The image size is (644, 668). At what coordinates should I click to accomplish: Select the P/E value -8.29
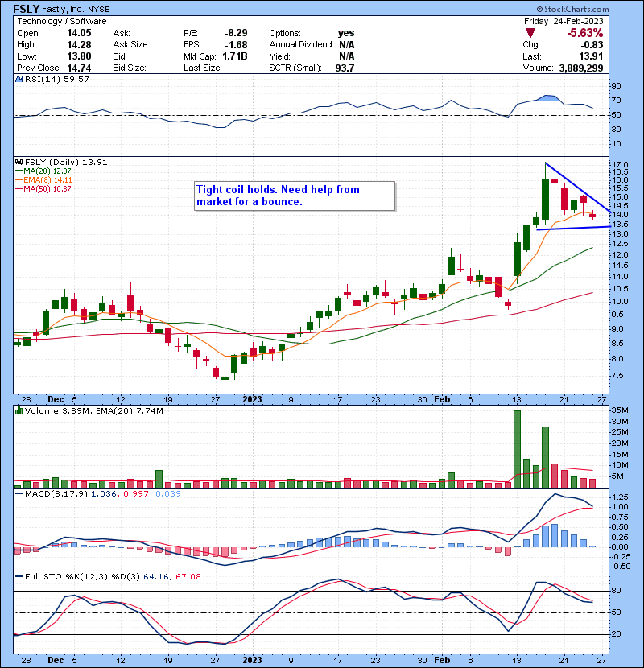pyautogui.click(x=236, y=33)
